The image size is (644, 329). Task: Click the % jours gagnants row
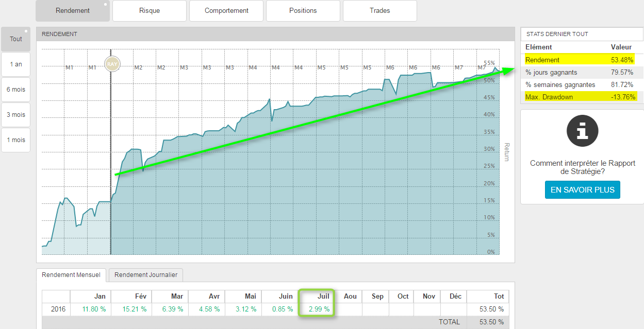(x=582, y=73)
